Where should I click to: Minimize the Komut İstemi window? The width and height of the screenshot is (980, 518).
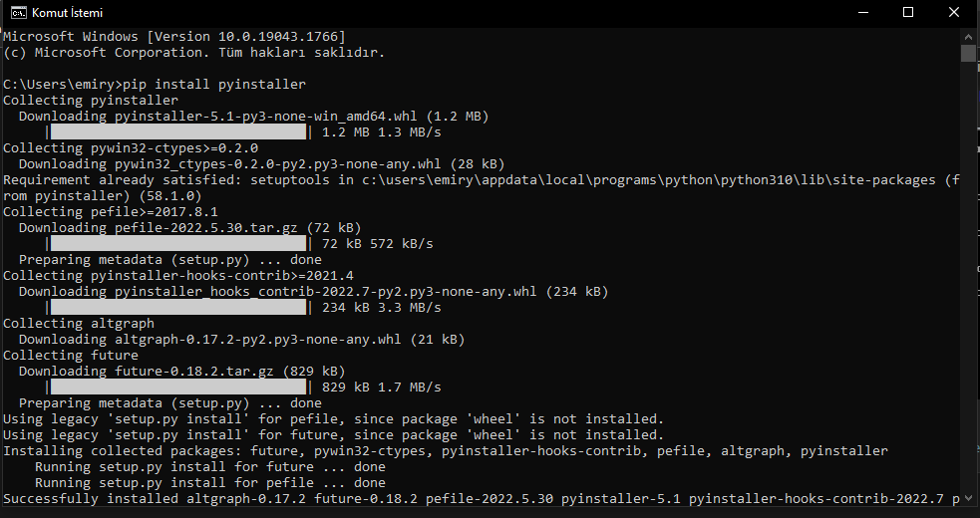click(x=861, y=13)
